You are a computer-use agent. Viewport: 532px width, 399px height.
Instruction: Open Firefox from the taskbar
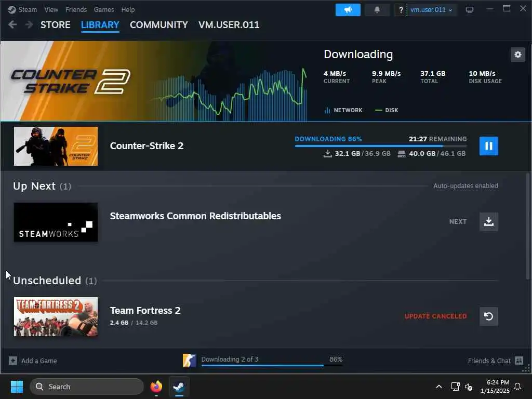[x=156, y=387]
